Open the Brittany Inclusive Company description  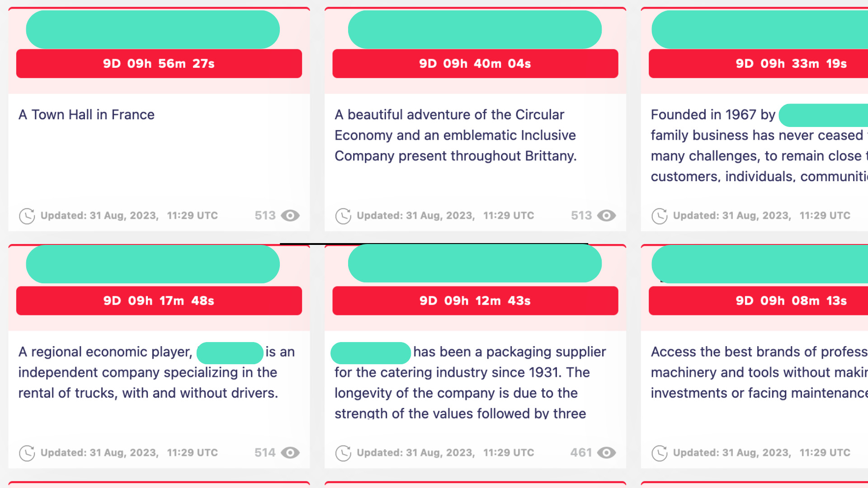(456, 135)
